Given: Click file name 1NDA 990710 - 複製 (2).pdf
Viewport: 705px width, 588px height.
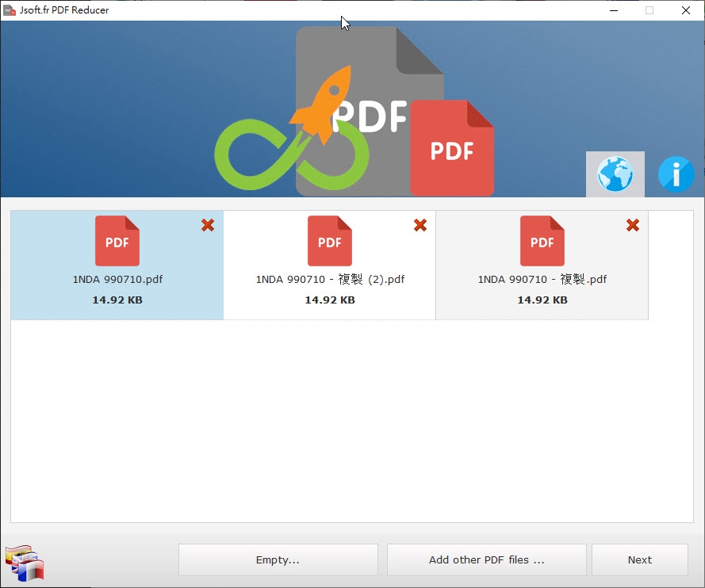Looking at the screenshot, I should pos(330,280).
